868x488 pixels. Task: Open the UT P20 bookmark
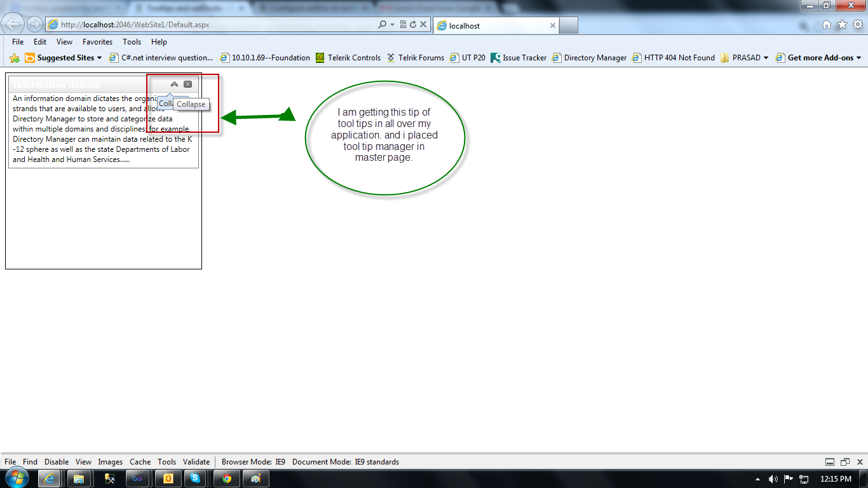pyautogui.click(x=468, y=58)
